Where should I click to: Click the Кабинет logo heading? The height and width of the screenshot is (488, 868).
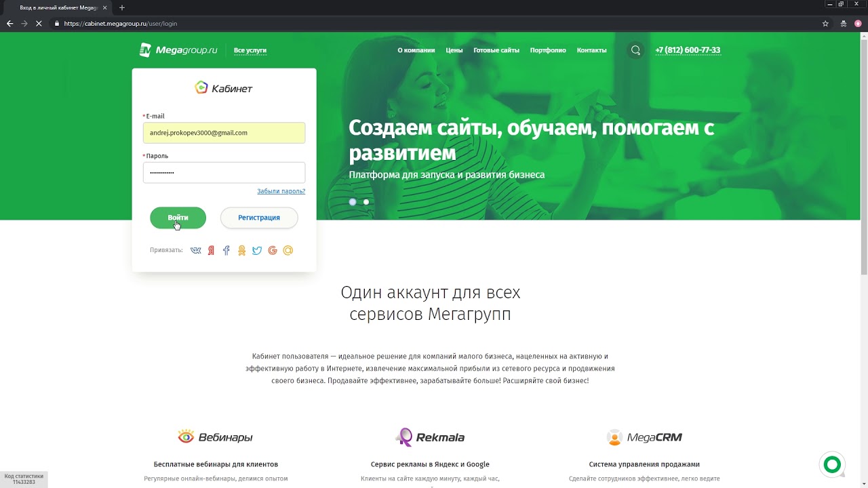[224, 88]
